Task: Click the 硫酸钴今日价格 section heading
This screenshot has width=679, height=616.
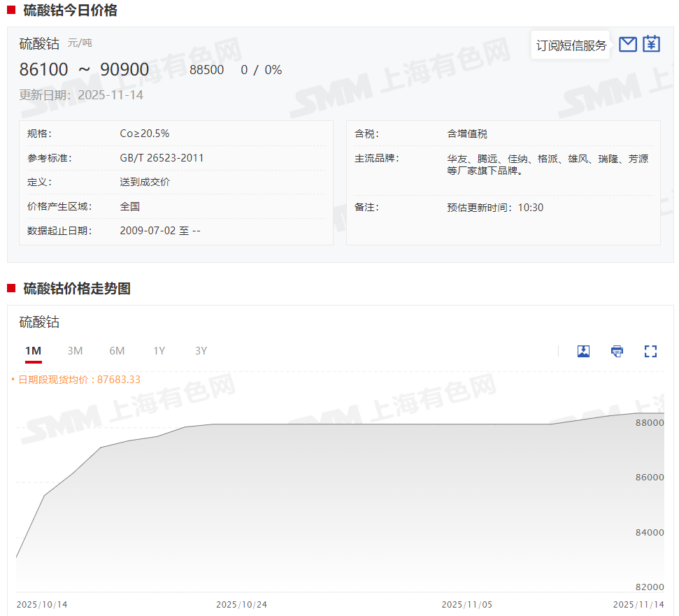Action: 70,10
